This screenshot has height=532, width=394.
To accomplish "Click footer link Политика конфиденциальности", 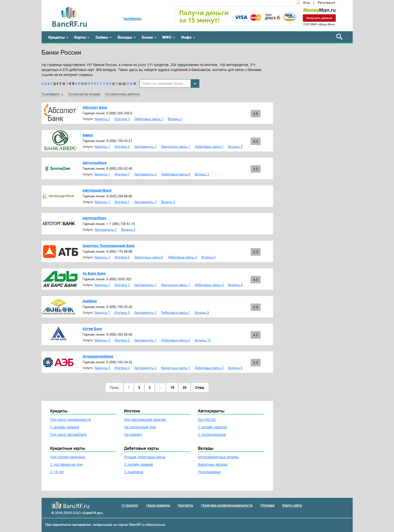I will point(227,505).
